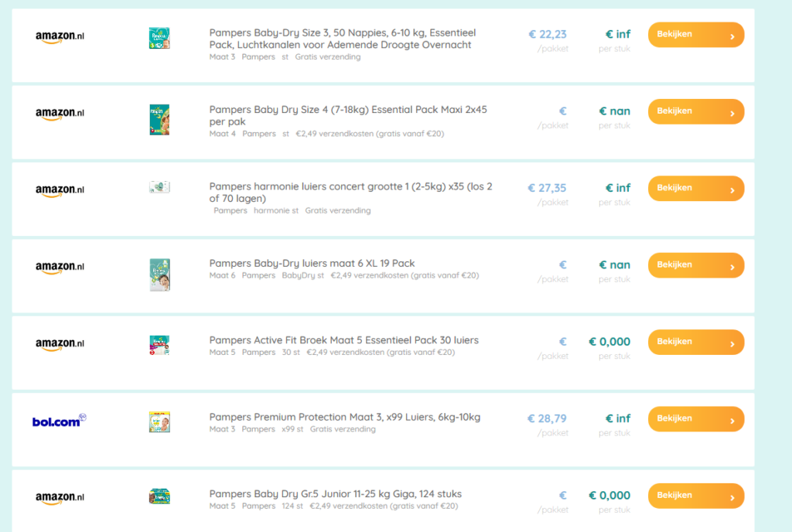
Task: Open thumbnail of Baby Dry Gr.5 Junior Giga
Action: (159, 496)
